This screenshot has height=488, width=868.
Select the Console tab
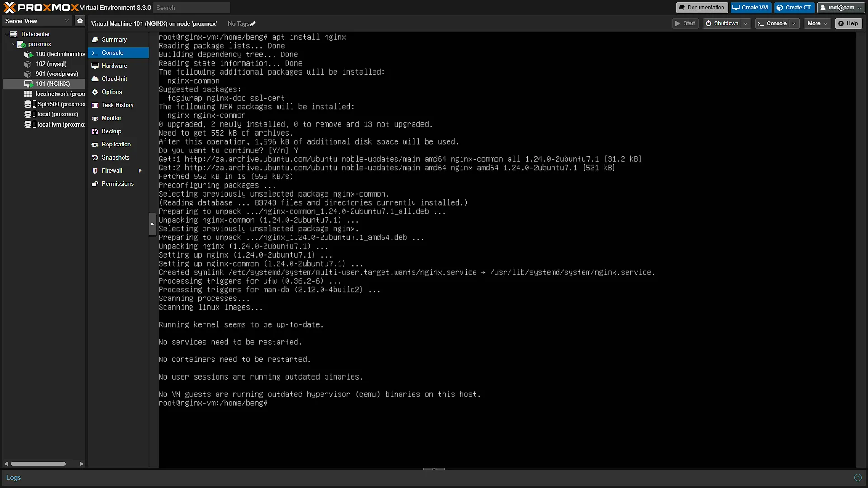(x=118, y=53)
